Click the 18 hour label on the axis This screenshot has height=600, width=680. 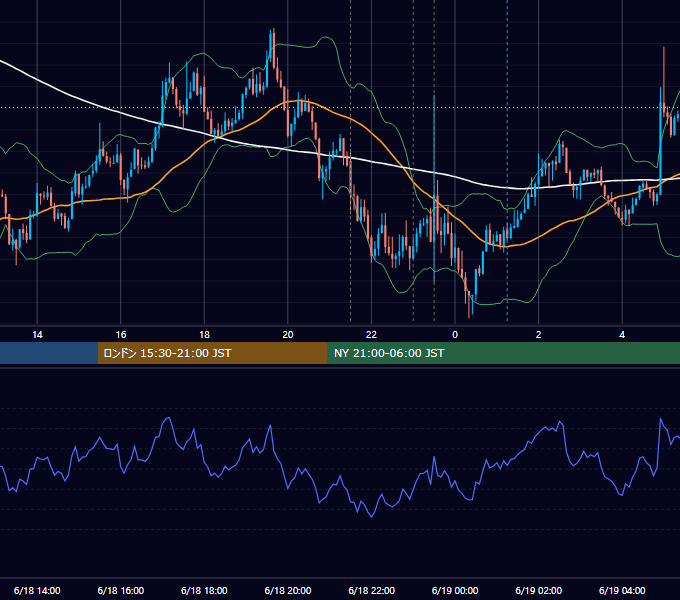click(204, 335)
